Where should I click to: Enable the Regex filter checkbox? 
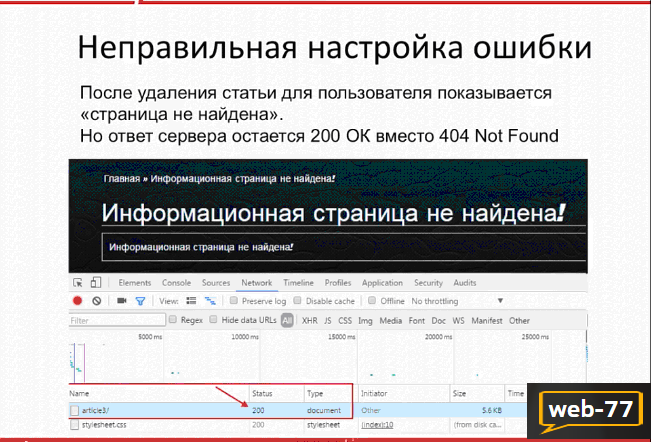point(173,319)
